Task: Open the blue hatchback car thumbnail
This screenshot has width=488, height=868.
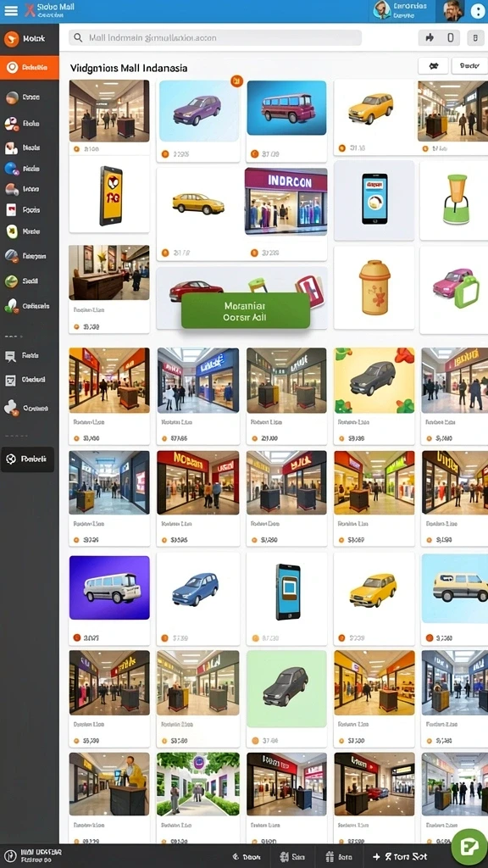Action: click(196, 589)
